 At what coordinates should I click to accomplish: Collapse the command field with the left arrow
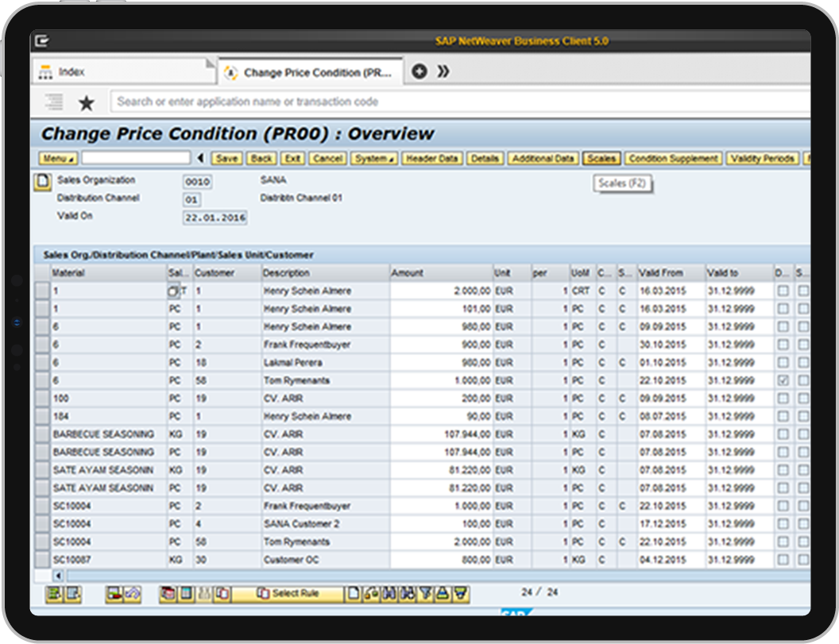coord(201,158)
